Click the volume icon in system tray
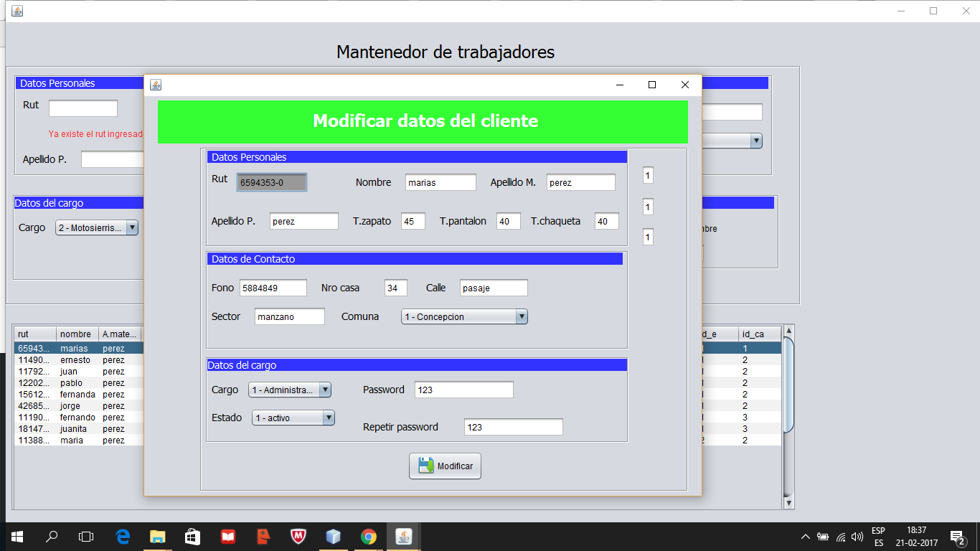This screenshot has width=980, height=551. [x=857, y=537]
